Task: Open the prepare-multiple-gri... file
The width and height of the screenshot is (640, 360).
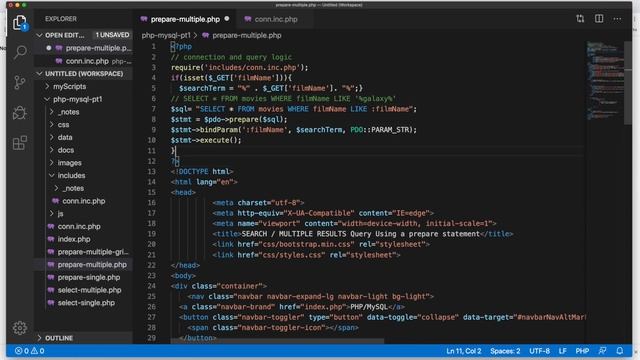Action: tap(93, 252)
